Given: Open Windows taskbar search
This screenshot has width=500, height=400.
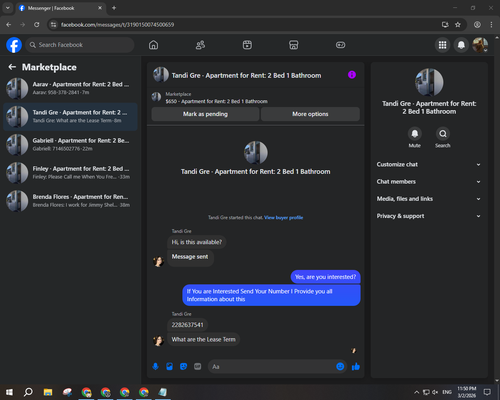Looking at the screenshot, I should (28, 392).
